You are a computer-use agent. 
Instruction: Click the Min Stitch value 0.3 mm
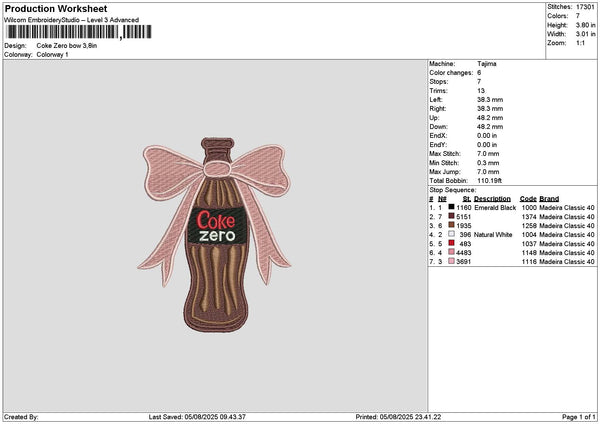tap(488, 163)
